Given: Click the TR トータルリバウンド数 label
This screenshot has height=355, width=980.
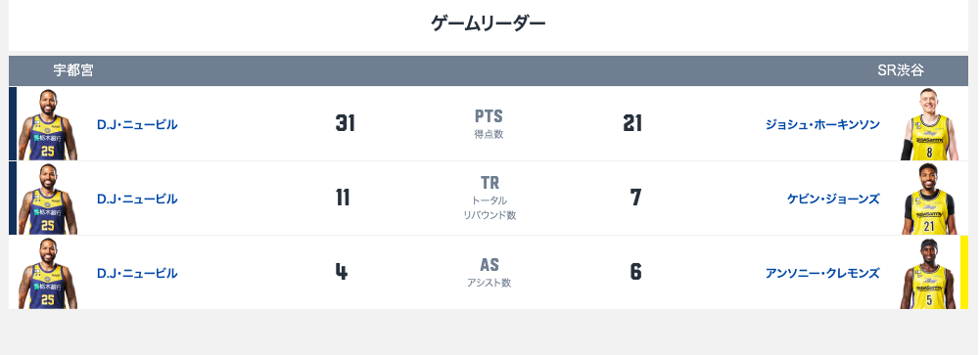Looking at the screenshot, I should pyautogui.click(x=490, y=198).
